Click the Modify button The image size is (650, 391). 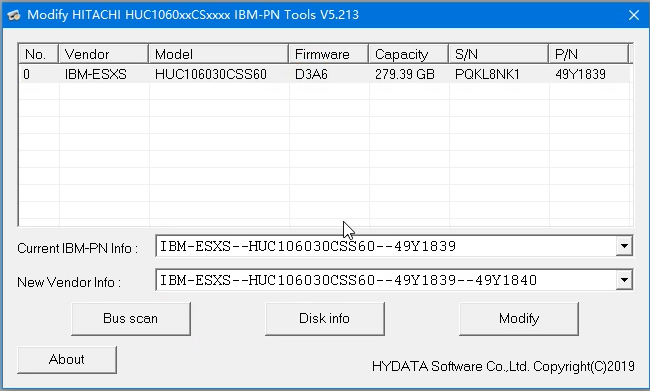[x=519, y=318]
